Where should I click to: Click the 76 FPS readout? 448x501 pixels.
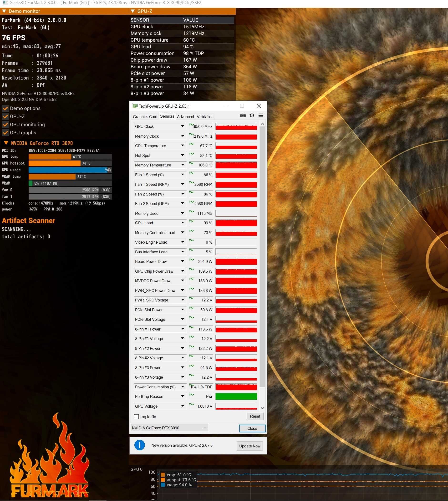coord(14,38)
